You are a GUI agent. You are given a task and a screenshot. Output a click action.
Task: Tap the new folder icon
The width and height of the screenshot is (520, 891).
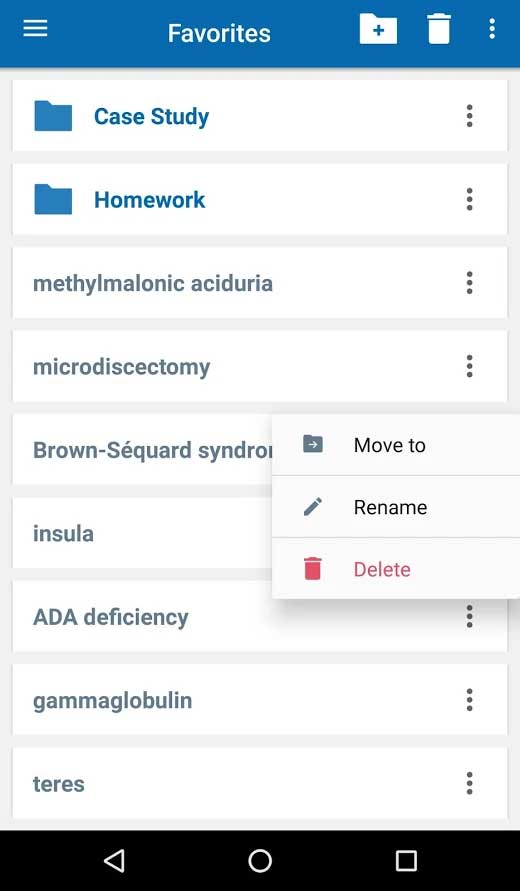378,28
